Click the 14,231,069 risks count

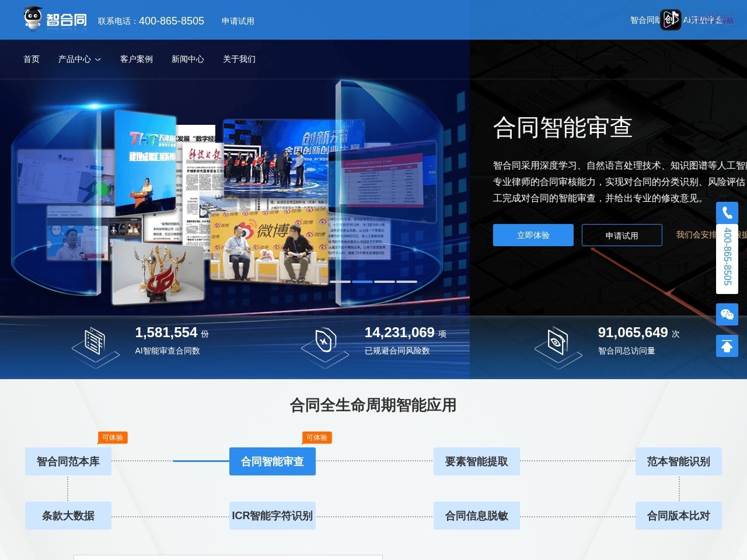click(x=400, y=332)
